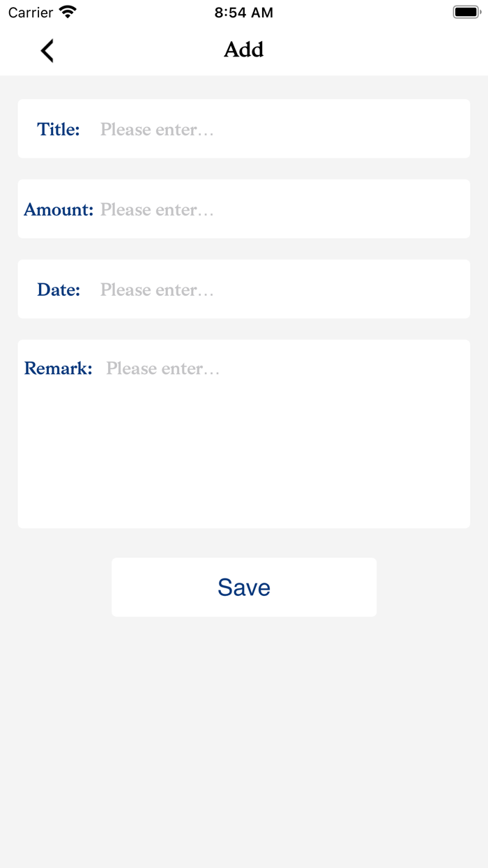Tap the "Add" header title
Screen dimensions: 488x868
[244, 50]
